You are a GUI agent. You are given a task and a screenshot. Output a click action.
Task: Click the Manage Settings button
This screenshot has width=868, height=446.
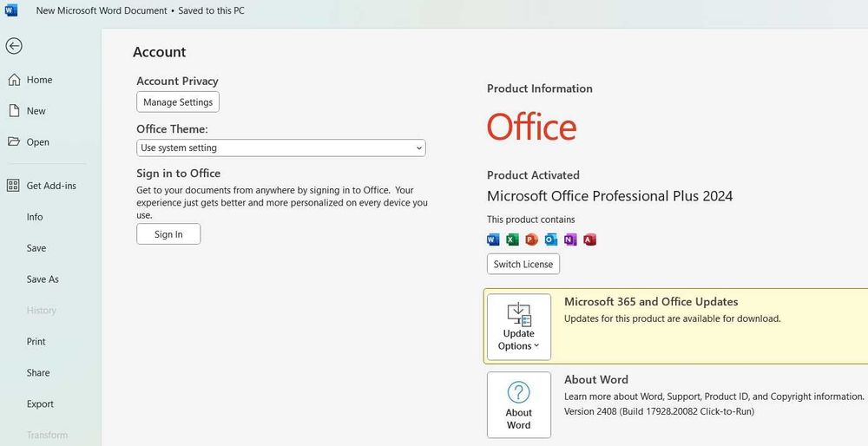[x=178, y=102]
